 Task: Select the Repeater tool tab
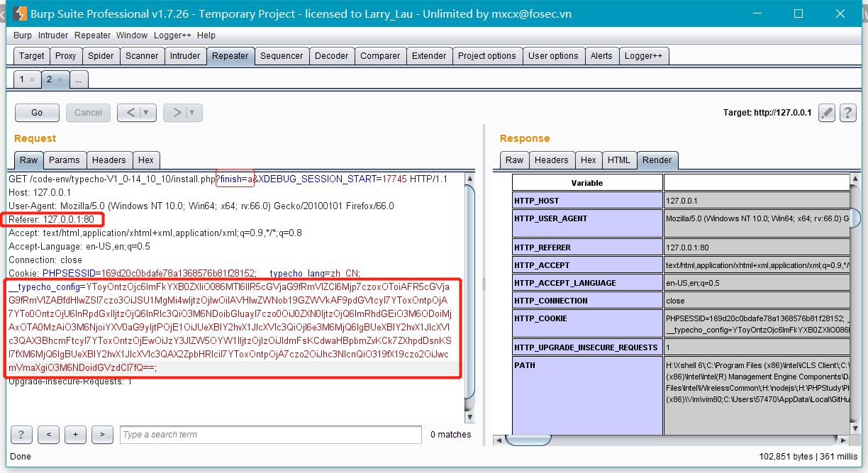click(230, 56)
